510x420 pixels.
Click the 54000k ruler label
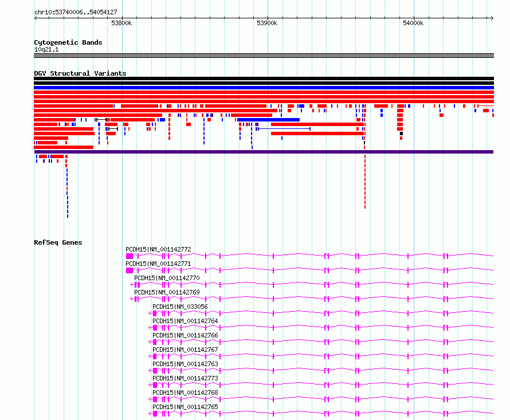tap(413, 23)
